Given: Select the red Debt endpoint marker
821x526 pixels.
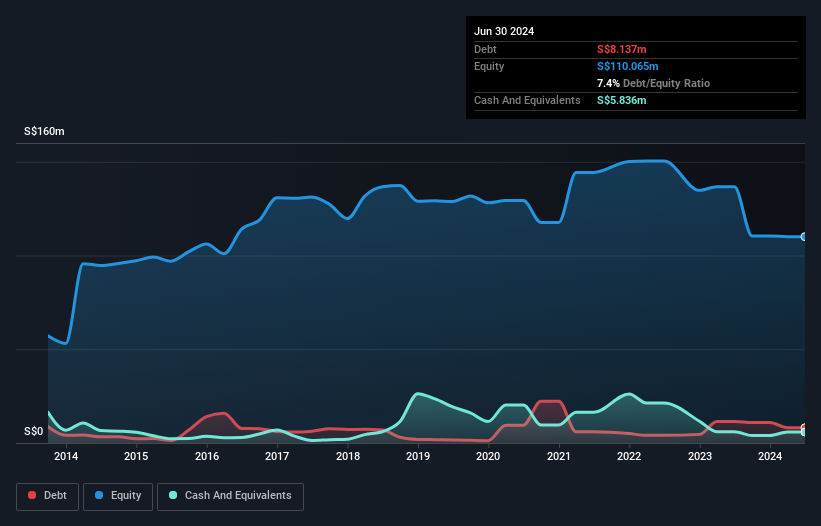Looking at the screenshot, I should (804, 428).
